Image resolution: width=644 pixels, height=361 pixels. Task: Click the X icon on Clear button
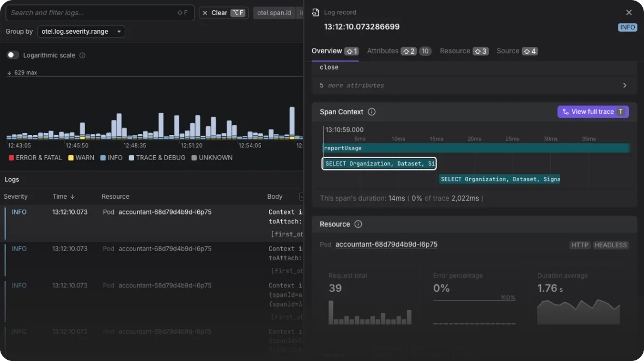point(205,13)
